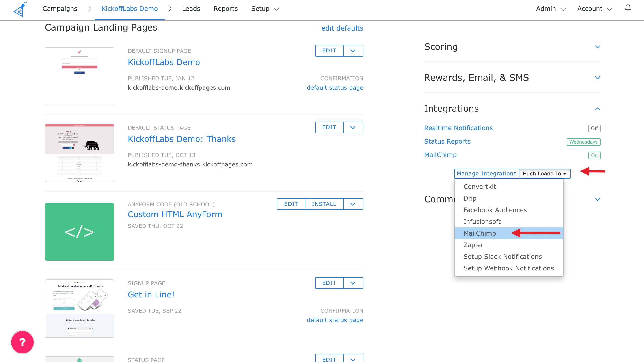Open Realtime Notifications settings
The height and width of the screenshot is (362, 644).
pyautogui.click(x=458, y=128)
